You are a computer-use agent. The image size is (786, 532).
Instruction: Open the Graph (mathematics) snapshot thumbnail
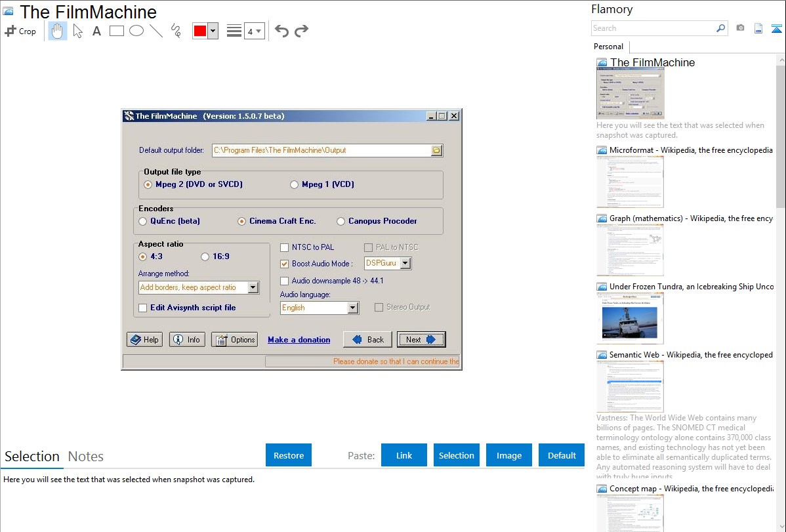click(630, 250)
